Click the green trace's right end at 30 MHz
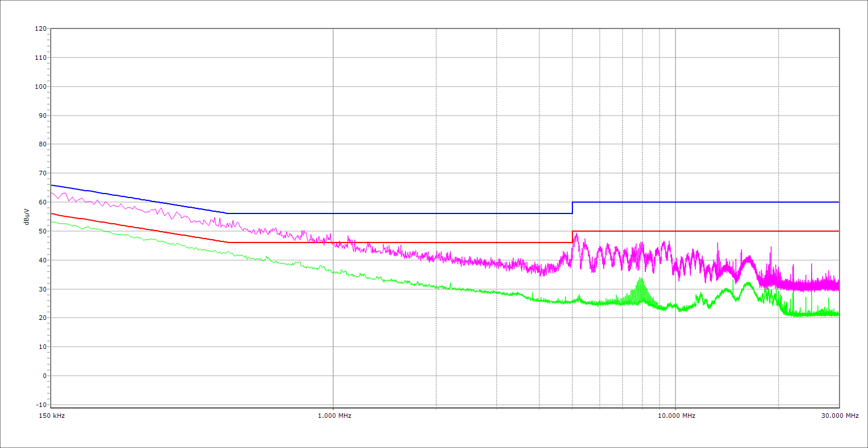Image resolution: width=868 pixels, height=448 pixels. pos(838,314)
